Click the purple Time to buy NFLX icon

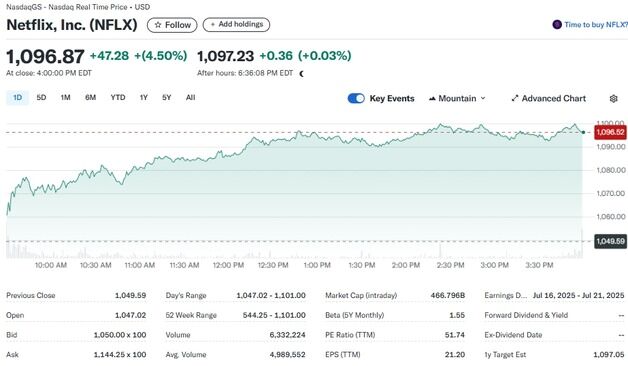pyautogui.click(x=557, y=24)
